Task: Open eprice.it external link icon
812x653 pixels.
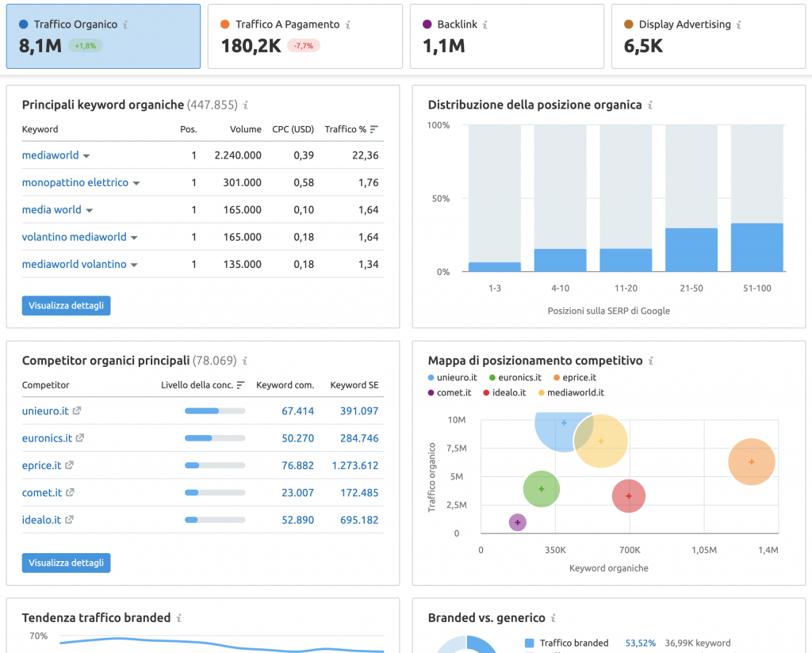Action: click(x=70, y=465)
